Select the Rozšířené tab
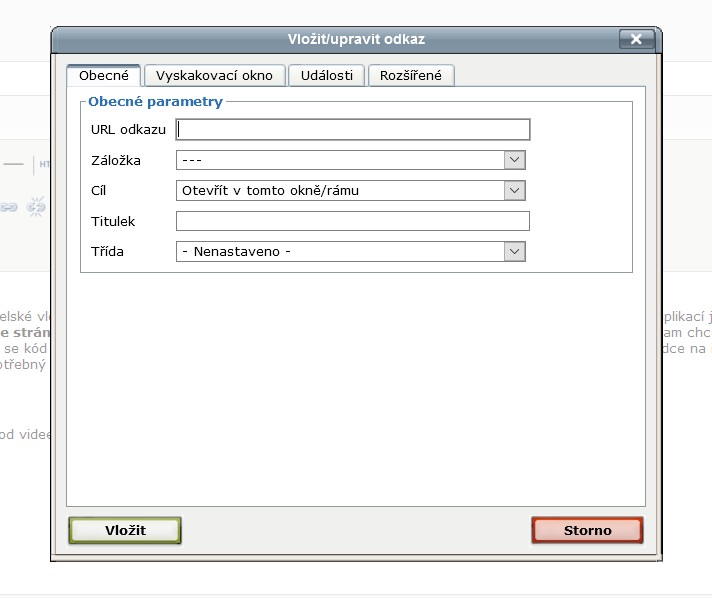The image size is (712, 598). click(x=411, y=76)
